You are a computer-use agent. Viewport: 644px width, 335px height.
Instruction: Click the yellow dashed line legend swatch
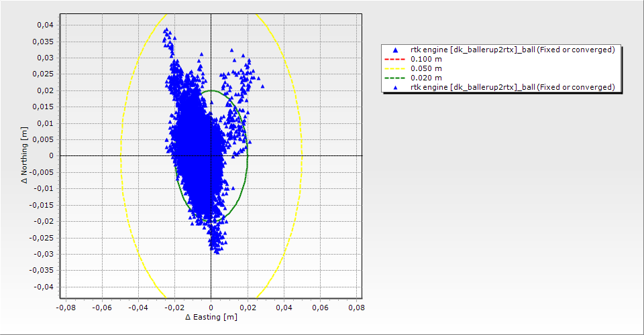[394, 68]
